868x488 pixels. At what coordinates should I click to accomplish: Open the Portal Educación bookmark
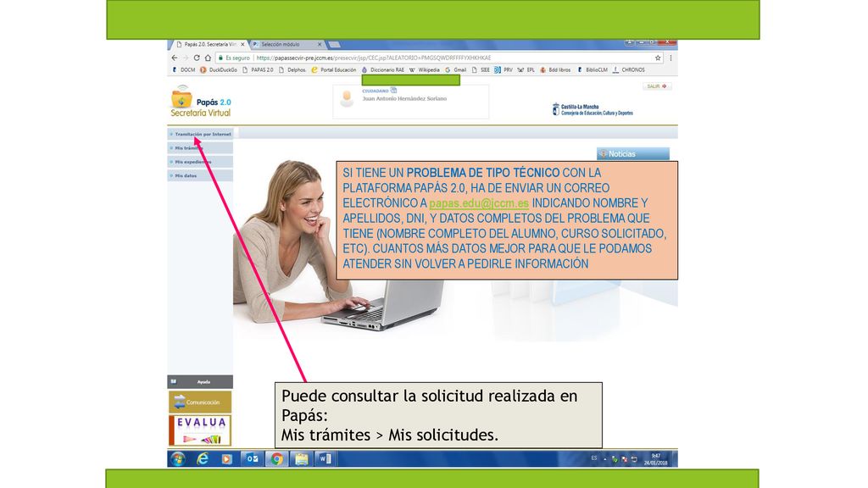[x=334, y=70]
